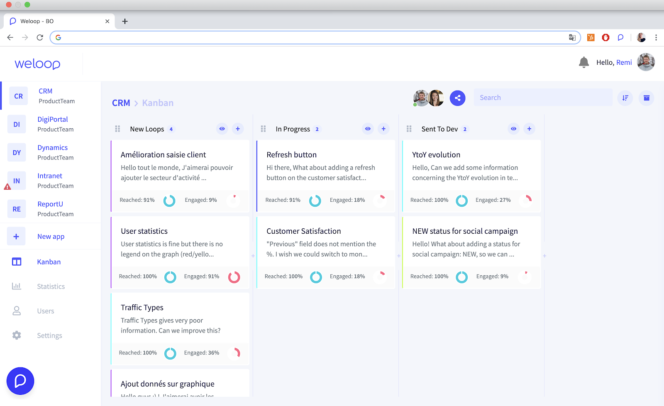The width and height of the screenshot is (664, 406).
Task: Open the Statistics section in sidebar
Action: 50,287
